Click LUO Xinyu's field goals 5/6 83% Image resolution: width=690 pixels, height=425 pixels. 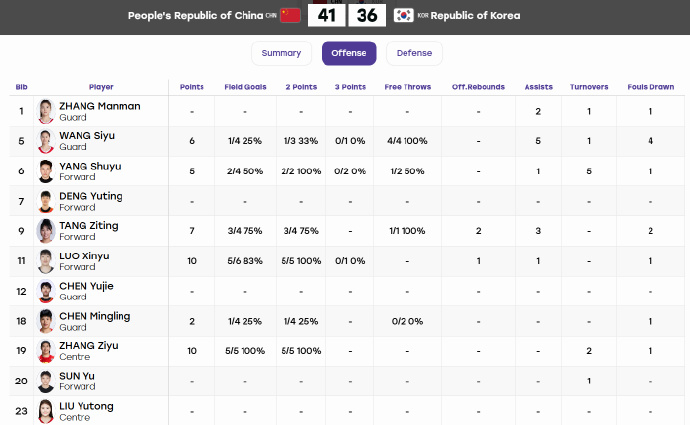245,261
